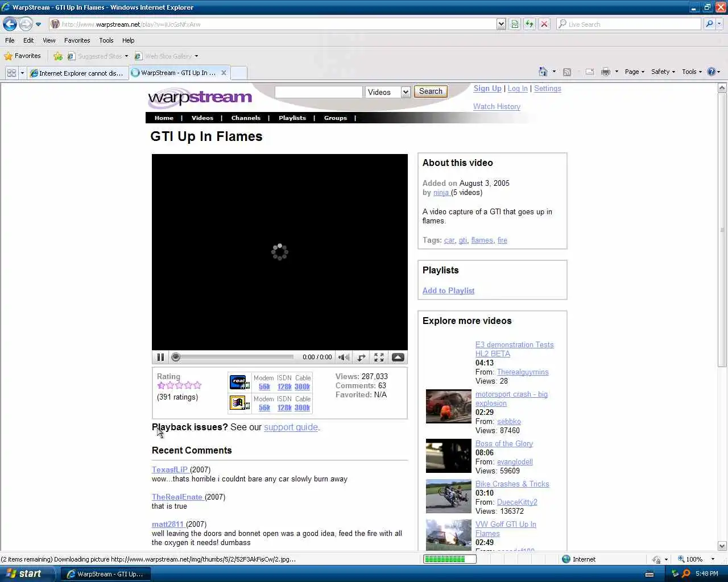Screen dimensions: 728x582
Task: Mute the player volume speaker icon
Action: click(344, 357)
